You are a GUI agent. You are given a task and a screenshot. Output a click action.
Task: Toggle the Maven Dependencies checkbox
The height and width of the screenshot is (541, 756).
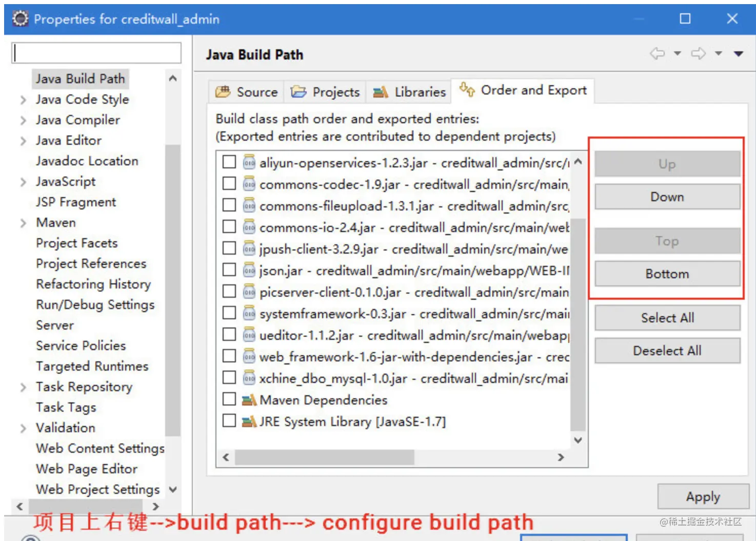229,399
